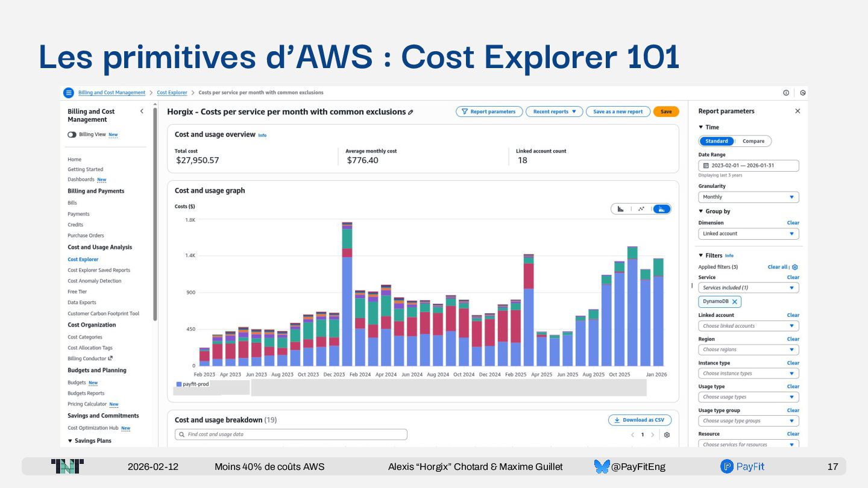
Task: Collapse the Billing navigation sidebar chevron
Action: coord(142,111)
